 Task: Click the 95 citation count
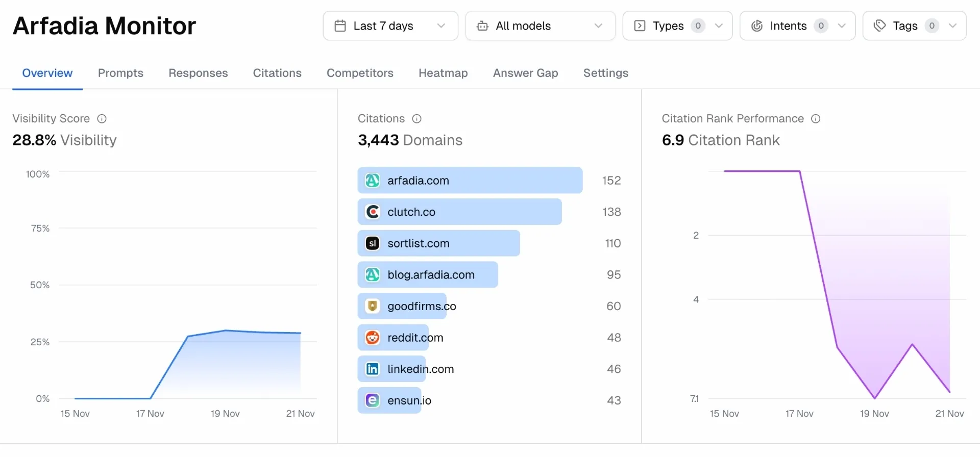(614, 275)
